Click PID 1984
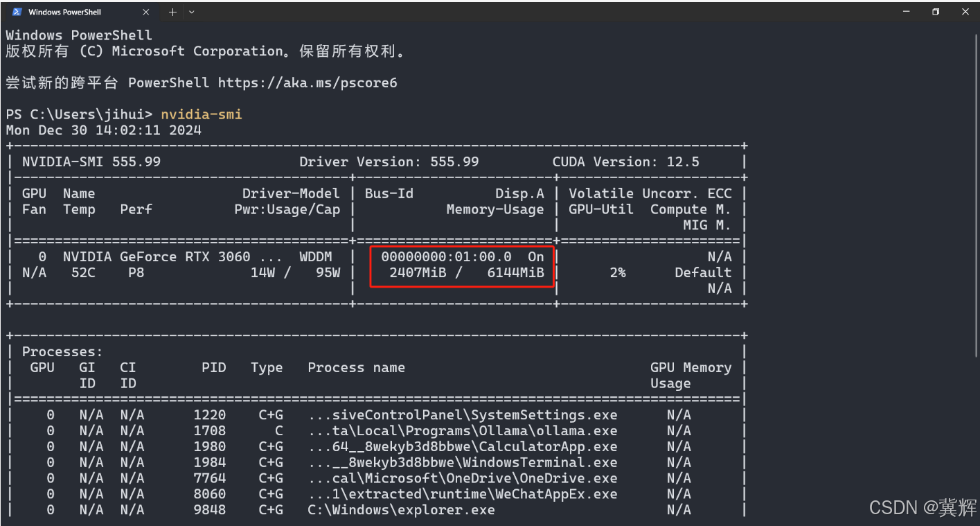980x526 pixels. pos(210,462)
